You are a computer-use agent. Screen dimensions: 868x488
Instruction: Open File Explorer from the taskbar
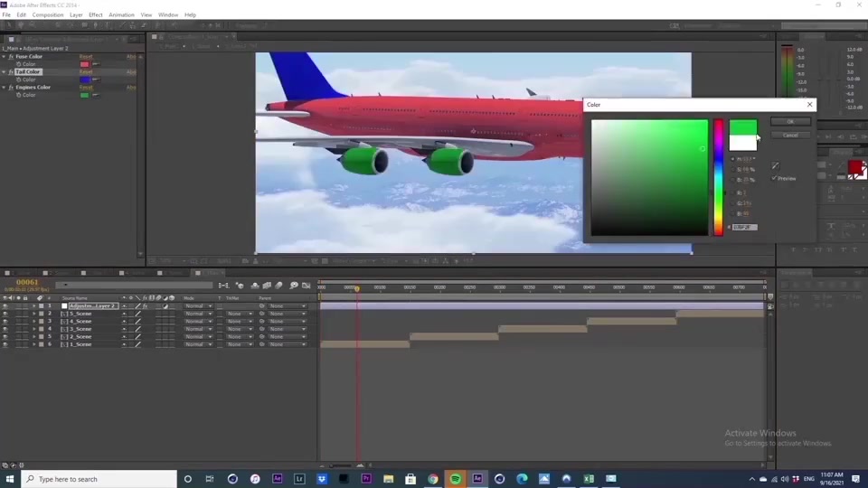(x=388, y=479)
